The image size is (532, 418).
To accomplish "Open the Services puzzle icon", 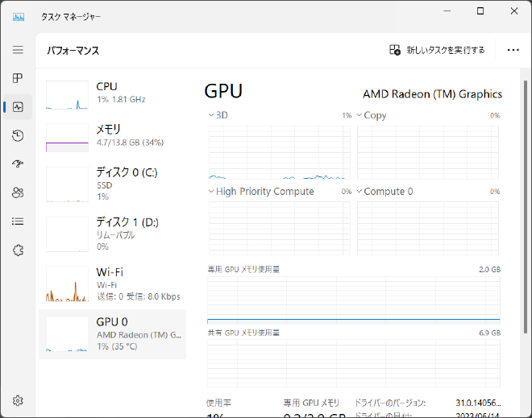I will pos(18,250).
